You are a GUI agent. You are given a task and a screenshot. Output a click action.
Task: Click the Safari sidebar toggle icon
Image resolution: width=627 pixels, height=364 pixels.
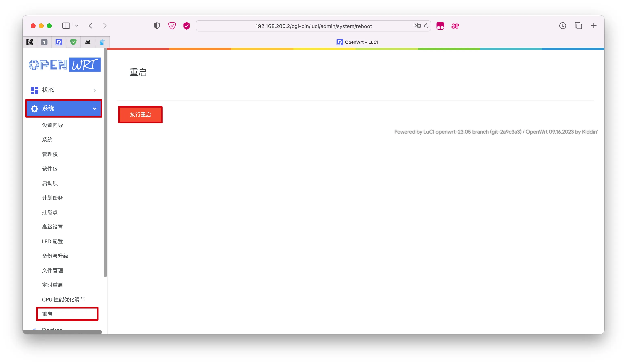(x=66, y=26)
